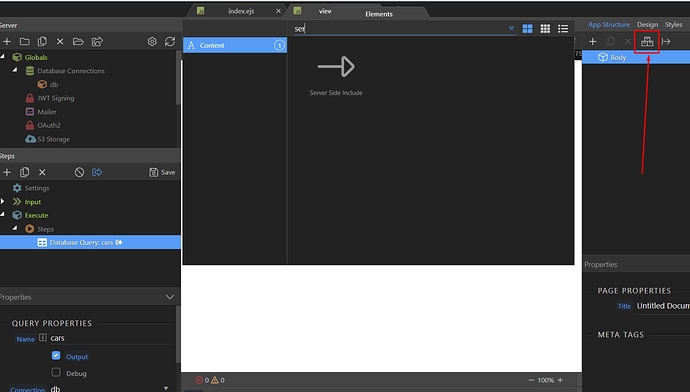Click the copy step icon in Steps toolbar

pyautogui.click(x=25, y=172)
